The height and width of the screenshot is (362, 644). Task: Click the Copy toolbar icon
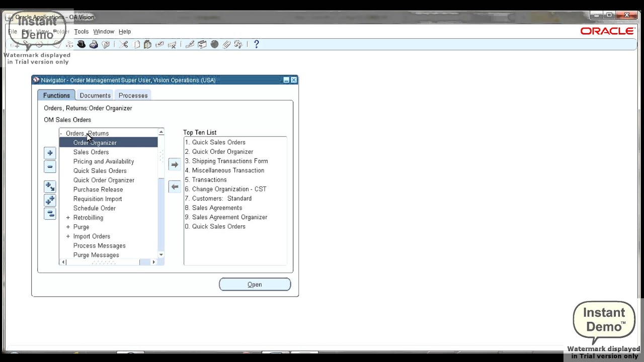[x=137, y=44]
